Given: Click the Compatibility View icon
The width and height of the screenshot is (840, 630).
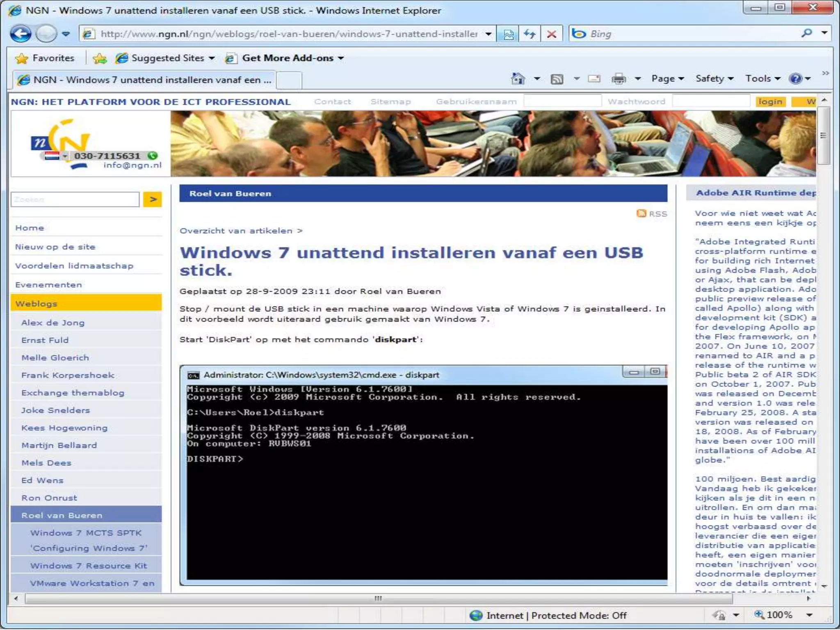Looking at the screenshot, I should [x=508, y=34].
